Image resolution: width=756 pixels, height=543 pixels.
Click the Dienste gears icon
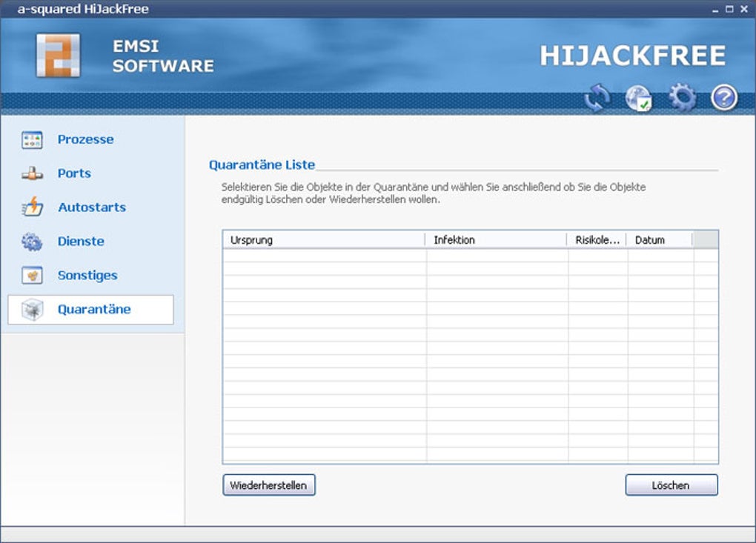pos(33,241)
